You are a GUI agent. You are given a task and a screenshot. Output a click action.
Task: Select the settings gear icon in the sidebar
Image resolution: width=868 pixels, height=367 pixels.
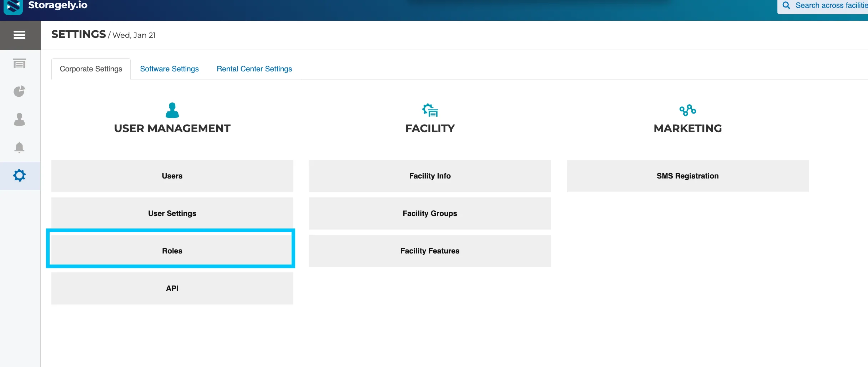[x=19, y=176]
